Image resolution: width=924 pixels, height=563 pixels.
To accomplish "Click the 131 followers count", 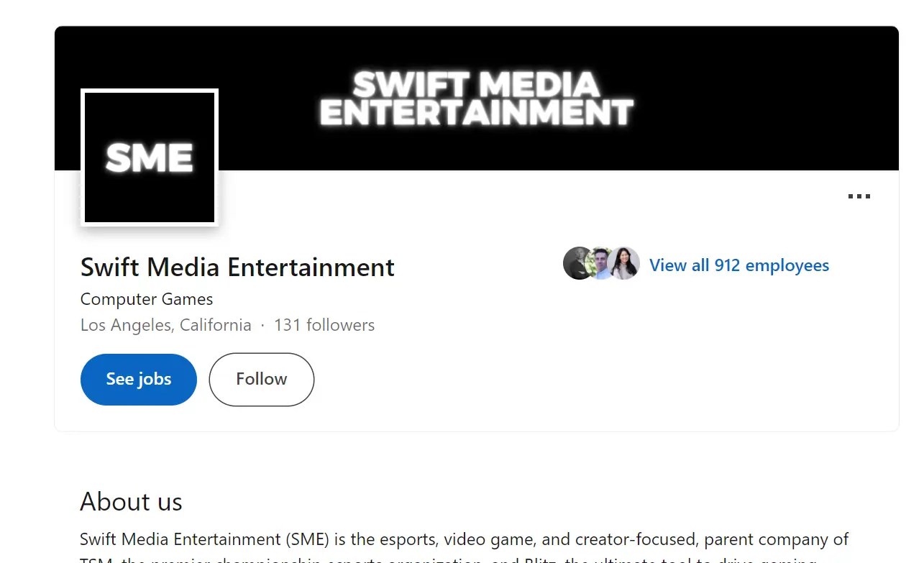I will point(324,325).
